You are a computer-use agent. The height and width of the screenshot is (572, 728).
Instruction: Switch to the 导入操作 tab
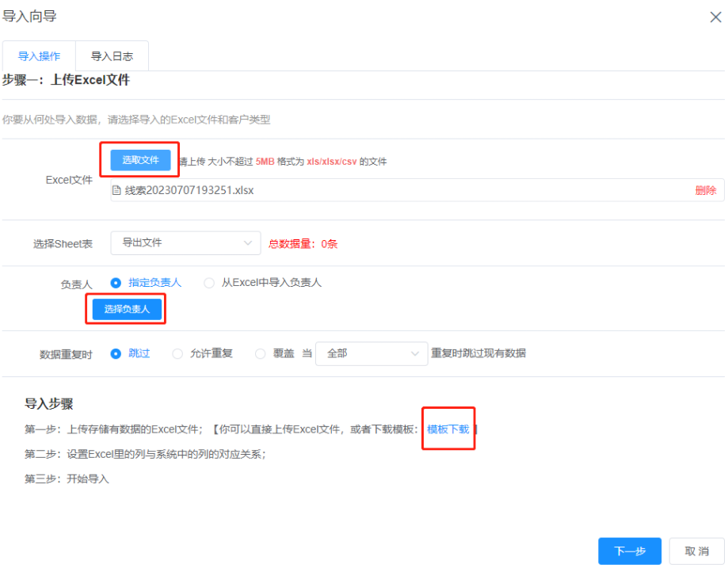tap(40, 55)
